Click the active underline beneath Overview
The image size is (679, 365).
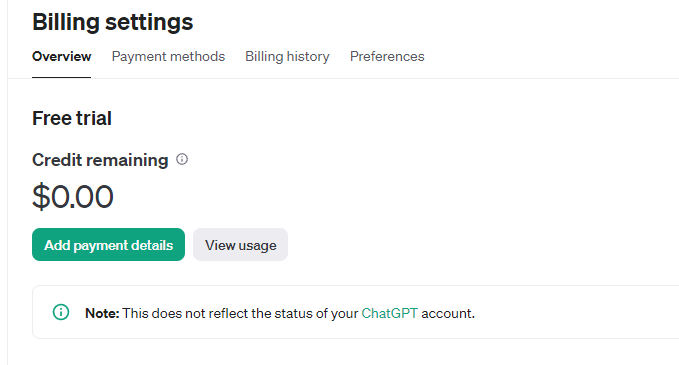[61, 77]
